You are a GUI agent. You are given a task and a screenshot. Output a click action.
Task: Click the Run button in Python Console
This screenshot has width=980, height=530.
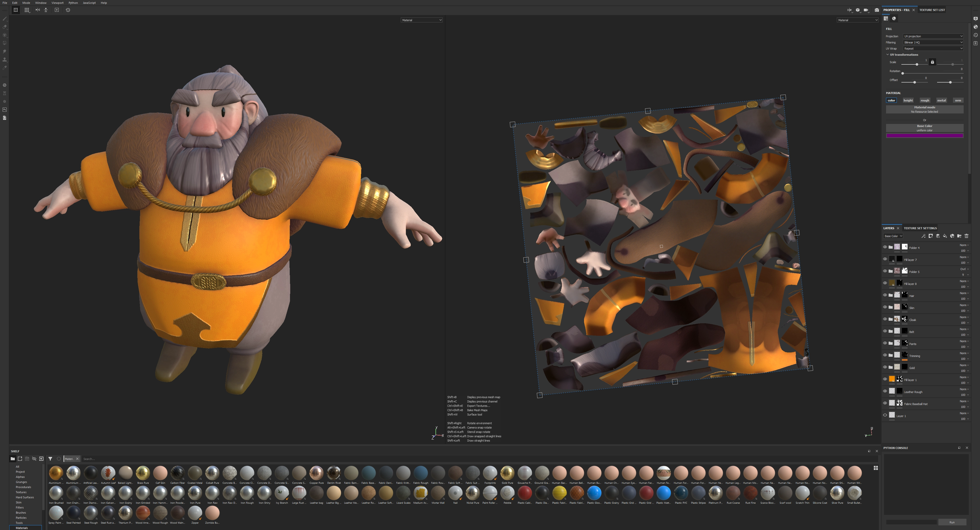pyautogui.click(x=952, y=522)
